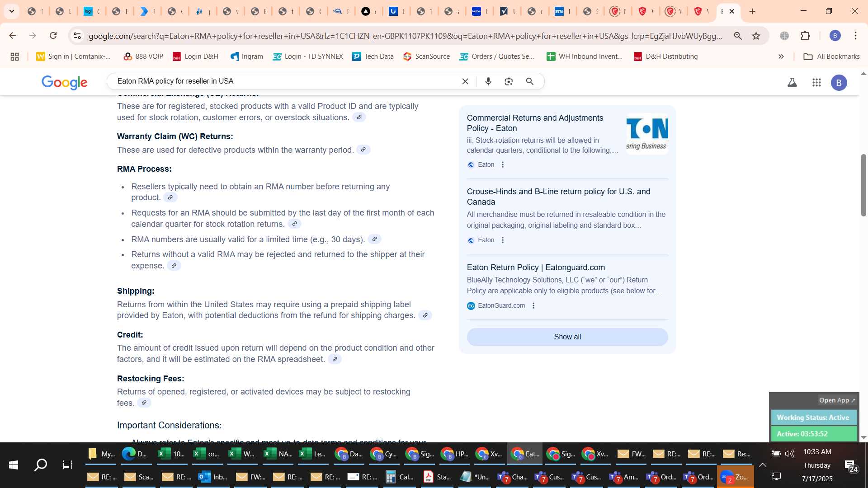Image resolution: width=868 pixels, height=488 pixels.
Task: View site information icon in address bar
Action: coord(77,36)
